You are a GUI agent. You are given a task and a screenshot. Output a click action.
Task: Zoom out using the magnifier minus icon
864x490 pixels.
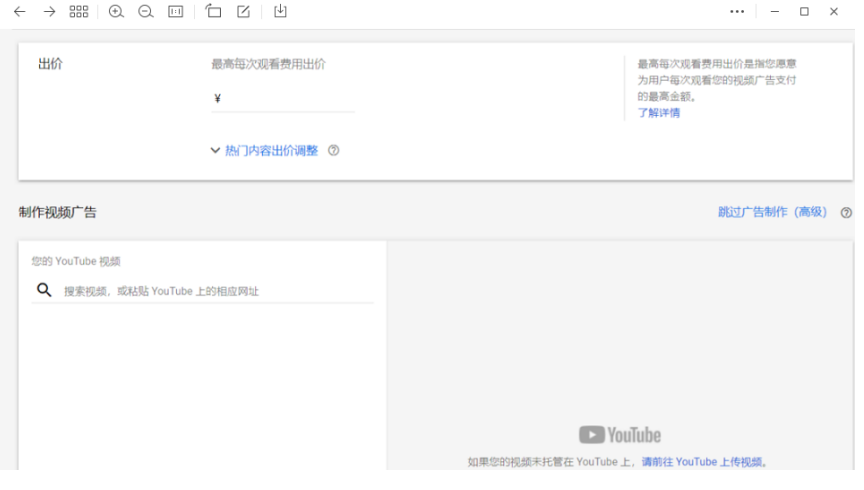[145, 12]
